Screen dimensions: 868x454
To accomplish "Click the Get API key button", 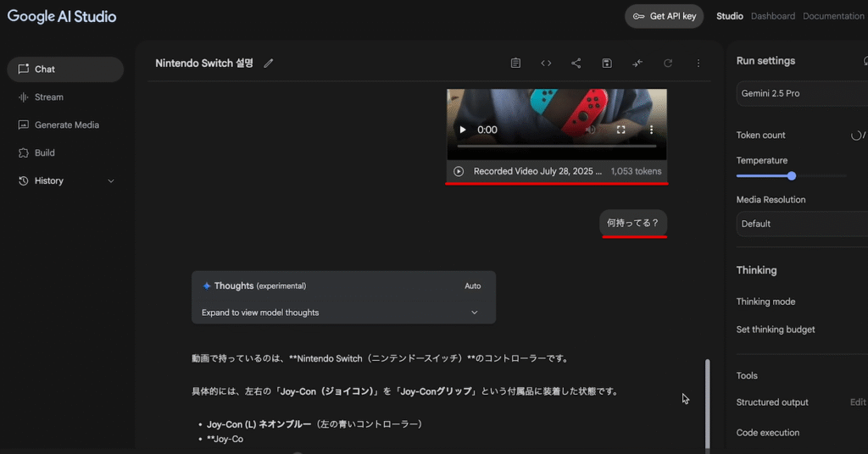I will click(x=664, y=16).
